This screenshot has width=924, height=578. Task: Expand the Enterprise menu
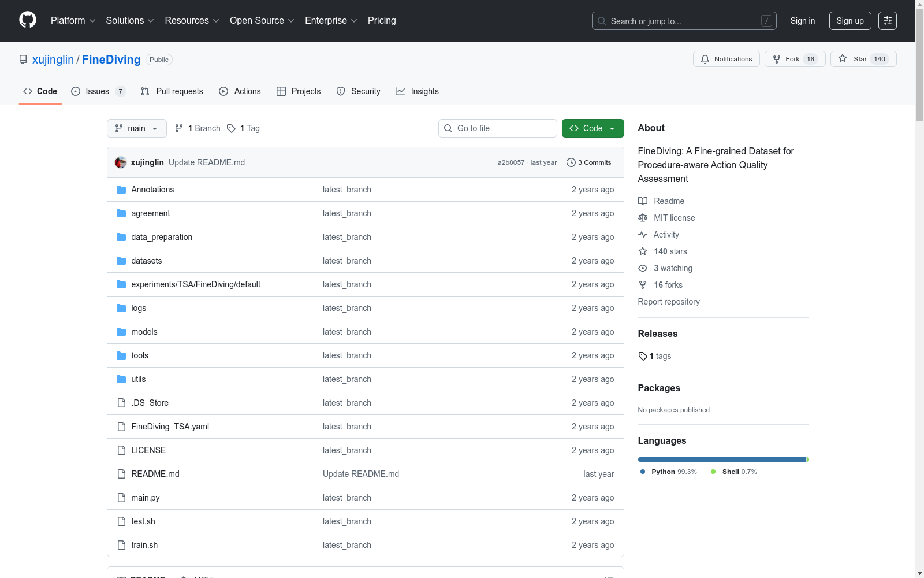coord(331,21)
